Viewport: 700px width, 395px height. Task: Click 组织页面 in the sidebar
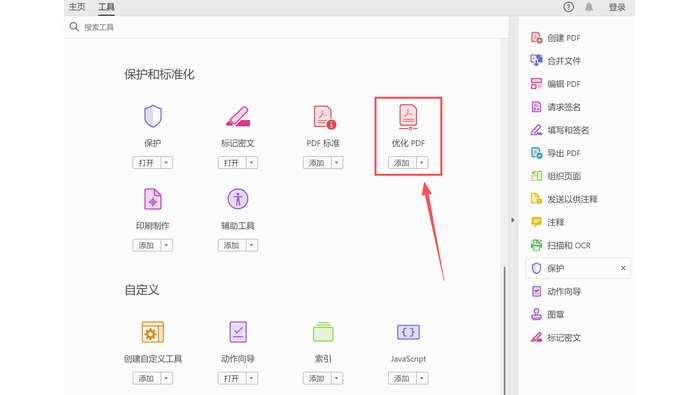tap(555, 176)
